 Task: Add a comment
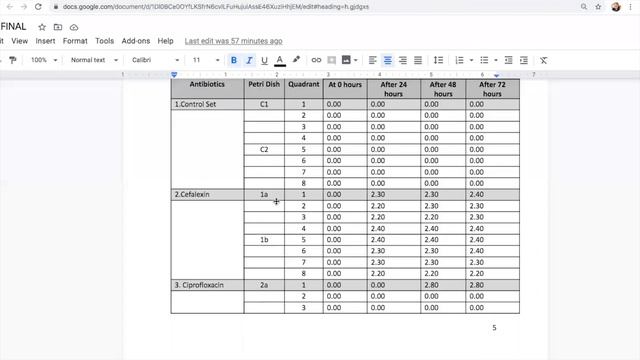click(x=331, y=60)
